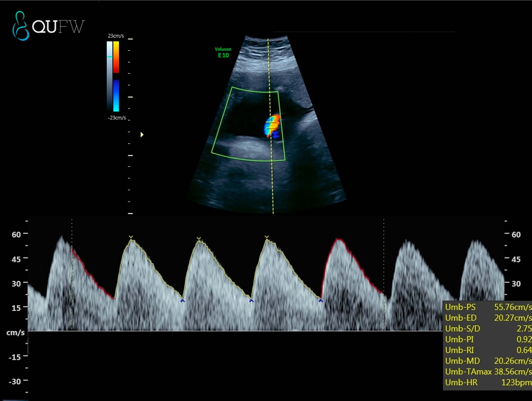This screenshot has height=401, width=532.
Task: Click the last blue end-diastolic marker
Action: pyautogui.click(x=321, y=301)
